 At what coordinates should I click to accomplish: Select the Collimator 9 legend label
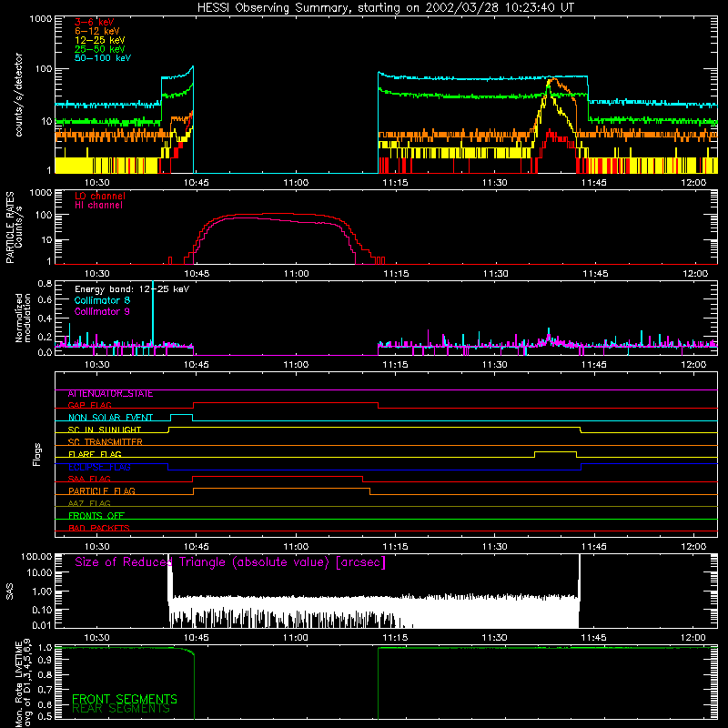coord(102,311)
